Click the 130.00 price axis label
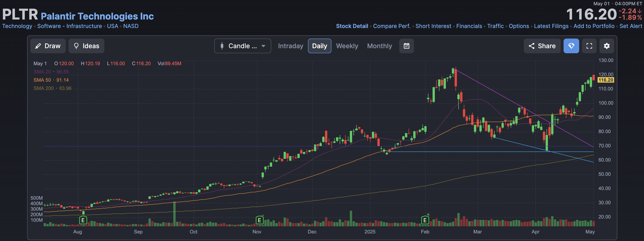 606,60
